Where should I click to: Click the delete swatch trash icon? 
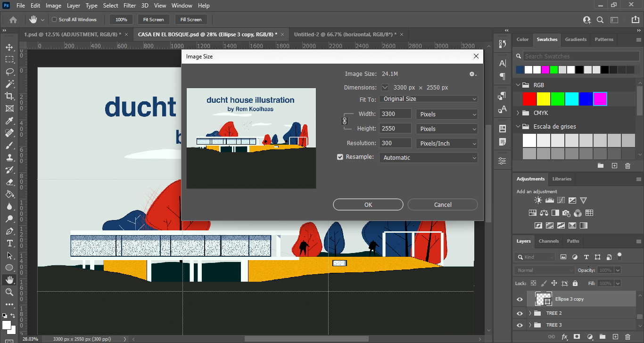[x=627, y=166]
